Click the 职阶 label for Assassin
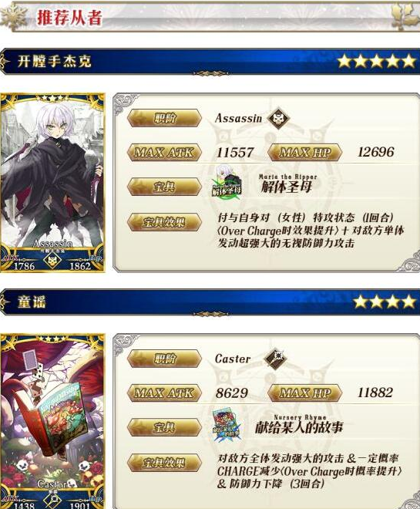 (164, 118)
